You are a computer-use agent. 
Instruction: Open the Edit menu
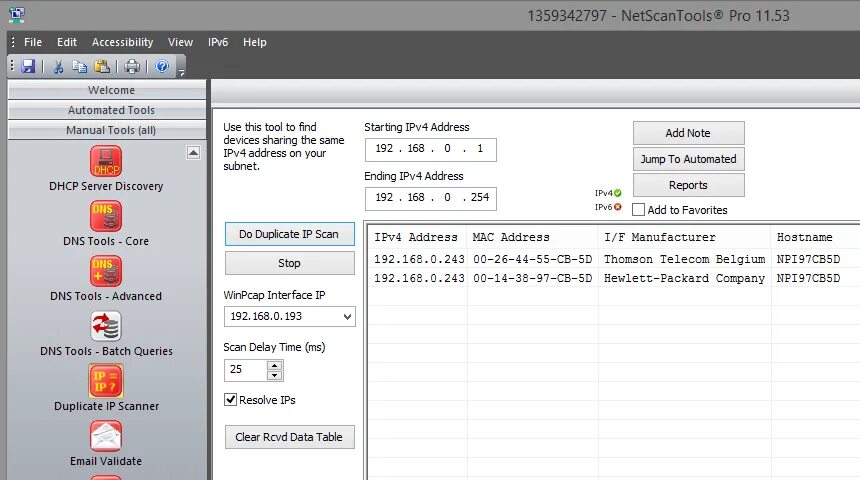point(67,42)
